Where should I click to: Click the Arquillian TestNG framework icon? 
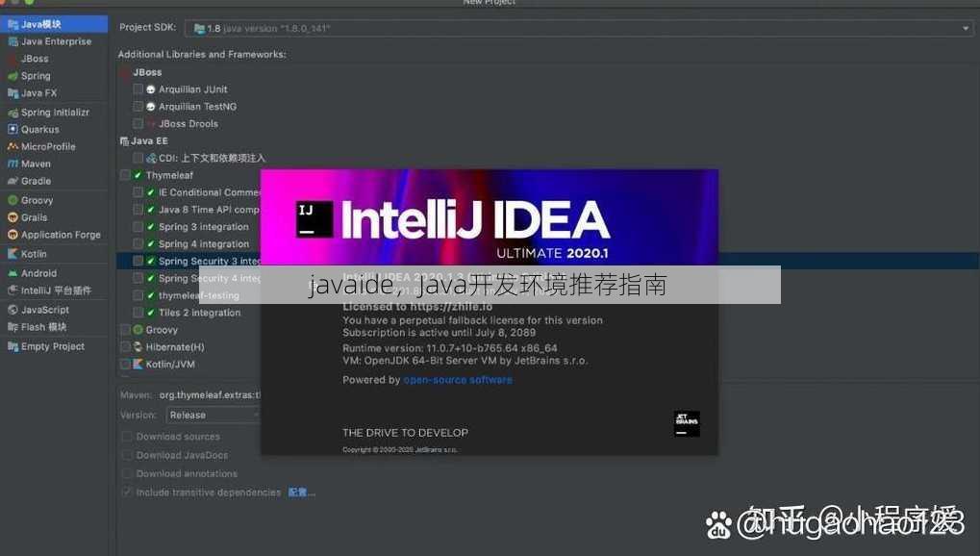[151, 107]
